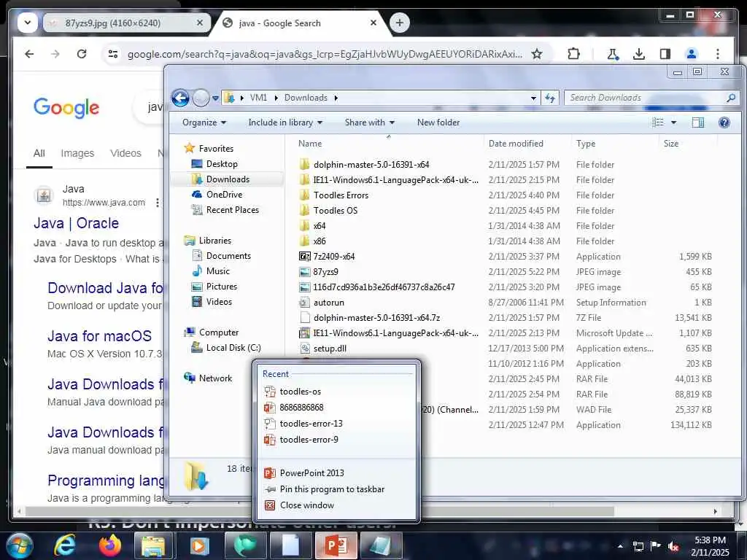
Task: Click search magnifier in Search Downloads
Action: coord(731,98)
